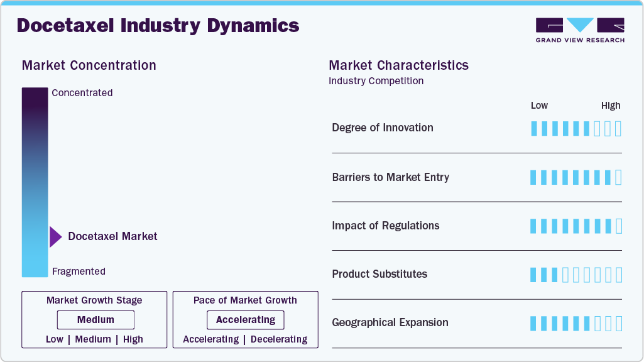
Task: Choose the Low growth stage option
Action: click(55, 339)
